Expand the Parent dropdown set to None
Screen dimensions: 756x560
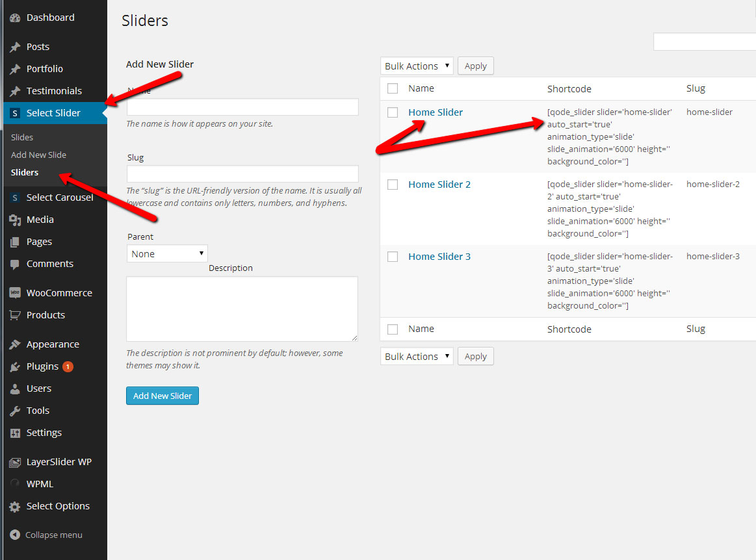[167, 254]
